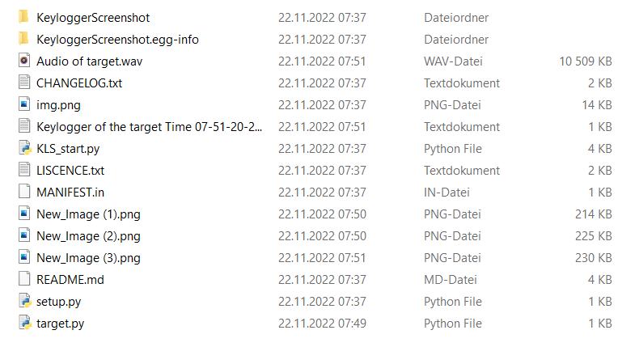This screenshot has height=364, width=639.
Task: Select the Keylogger of the target text file
Action: click(149, 127)
